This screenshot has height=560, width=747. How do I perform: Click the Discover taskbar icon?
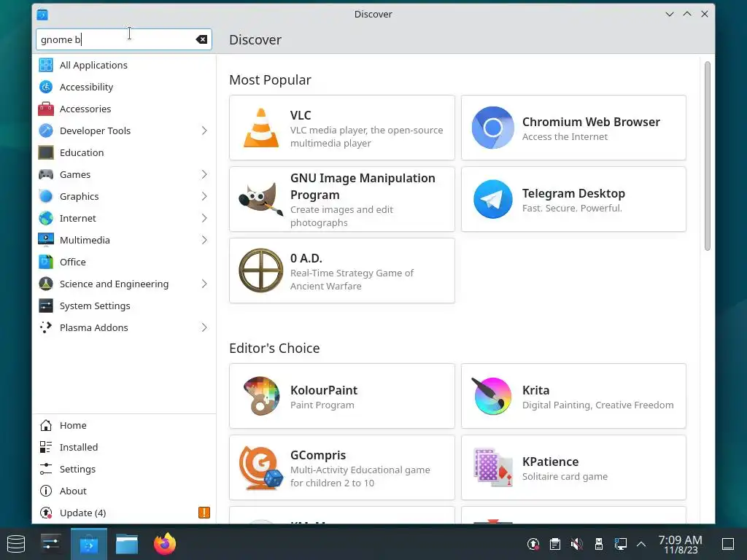(x=88, y=544)
